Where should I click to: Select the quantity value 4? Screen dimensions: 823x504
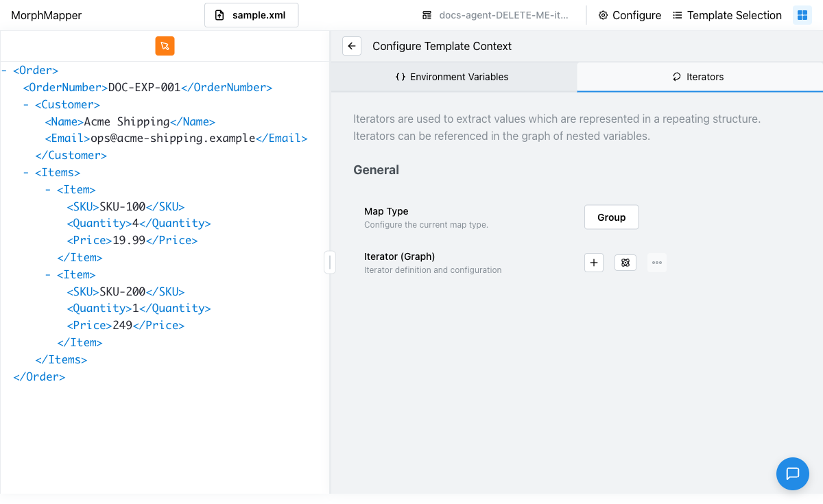pyautogui.click(x=135, y=224)
